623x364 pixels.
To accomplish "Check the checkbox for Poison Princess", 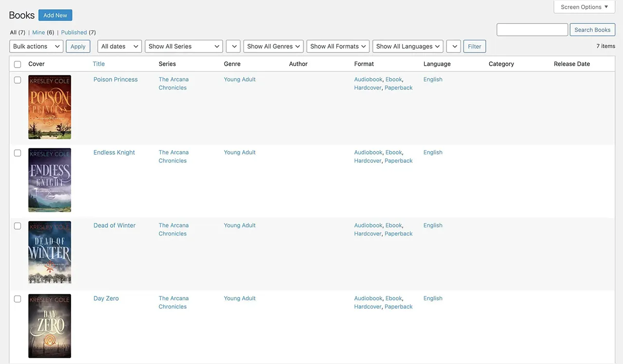I will point(18,80).
